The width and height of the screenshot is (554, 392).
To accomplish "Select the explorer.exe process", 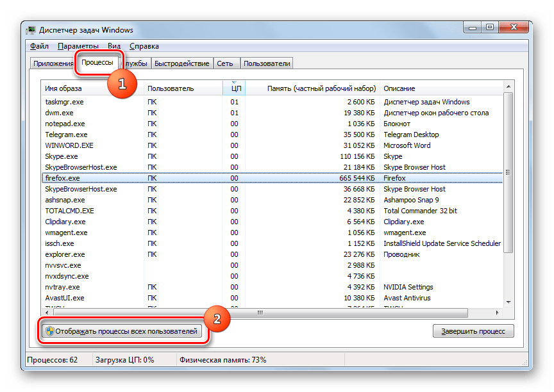I will (272, 254).
